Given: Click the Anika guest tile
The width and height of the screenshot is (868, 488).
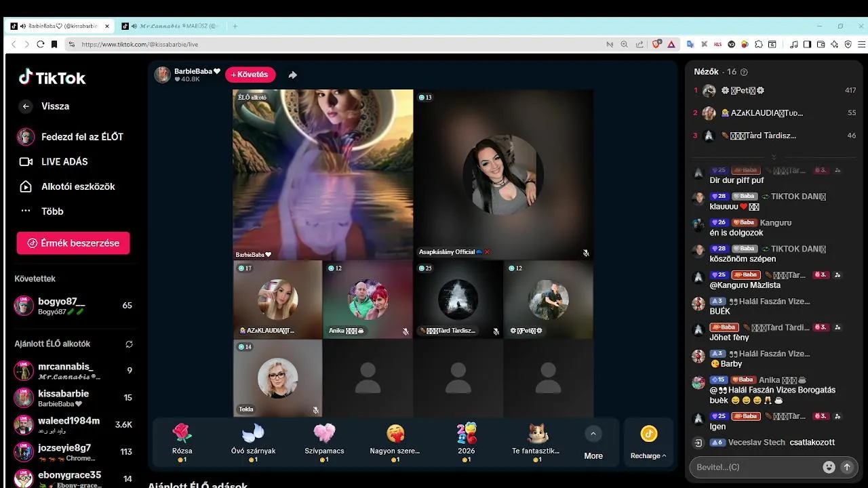Looking at the screenshot, I should [368, 300].
